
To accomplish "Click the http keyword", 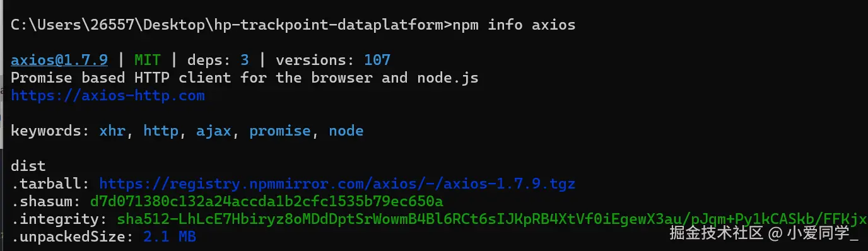I will (161, 131).
